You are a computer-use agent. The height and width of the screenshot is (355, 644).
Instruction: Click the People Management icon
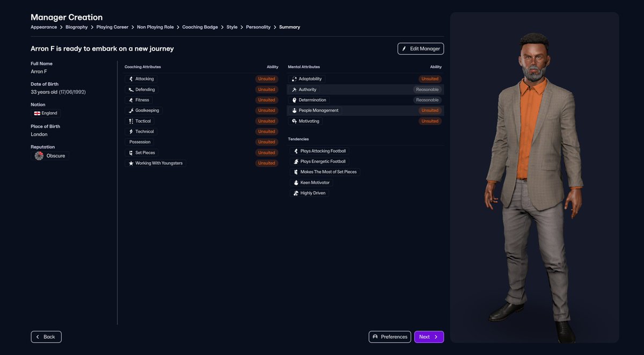pyautogui.click(x=294, y=111)
